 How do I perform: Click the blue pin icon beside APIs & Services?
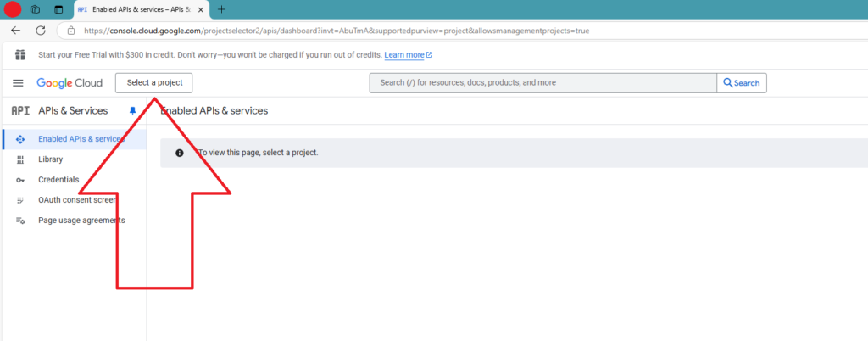pos(132,111)
